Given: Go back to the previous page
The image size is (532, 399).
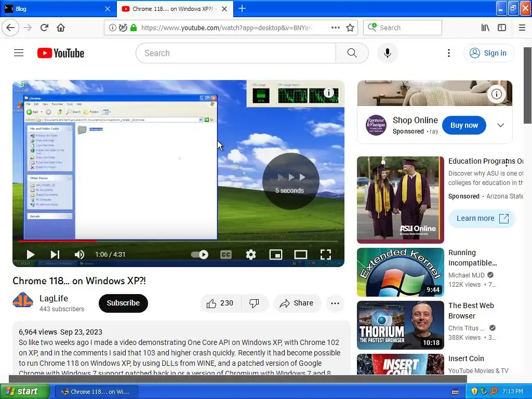Looking at the screenshot, I should coord(10,28).
